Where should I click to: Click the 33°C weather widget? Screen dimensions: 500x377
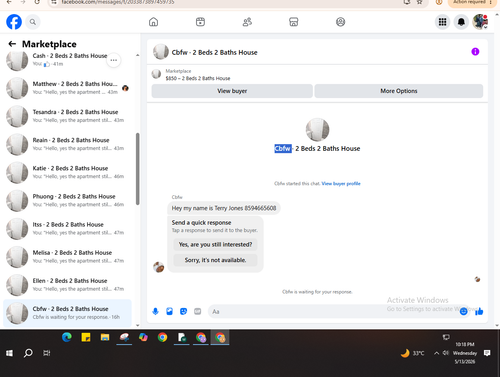413,353
